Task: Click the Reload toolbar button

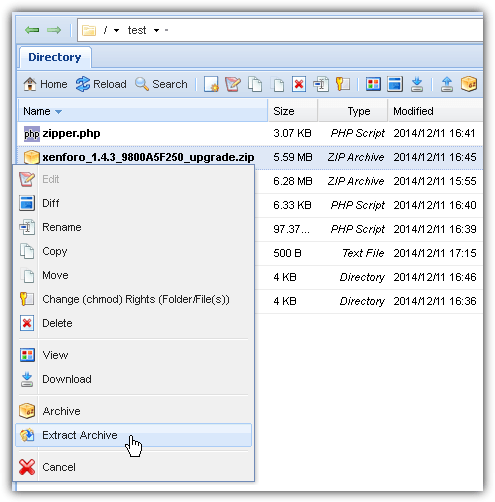Action: 101,84
